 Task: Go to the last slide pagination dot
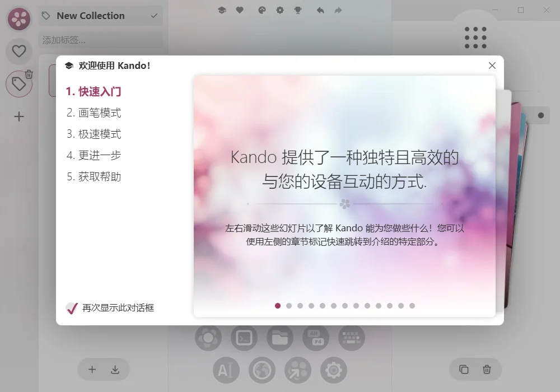(412, 306)
